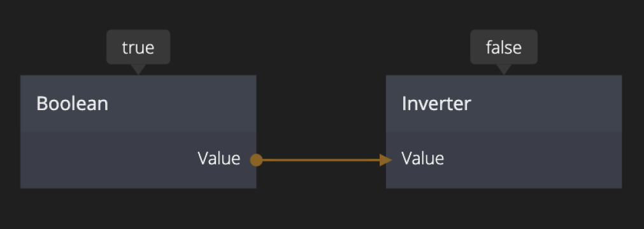
Task: Deselect nodes by clicking the empty canvas background
Action: (321, 205)
